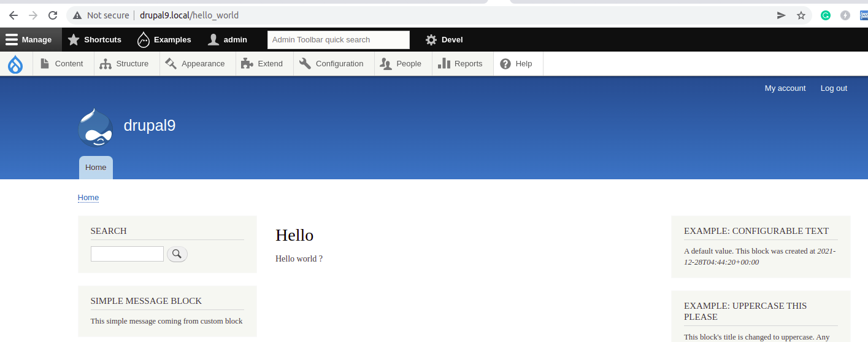Click the My account link

[x=785, y=88]
